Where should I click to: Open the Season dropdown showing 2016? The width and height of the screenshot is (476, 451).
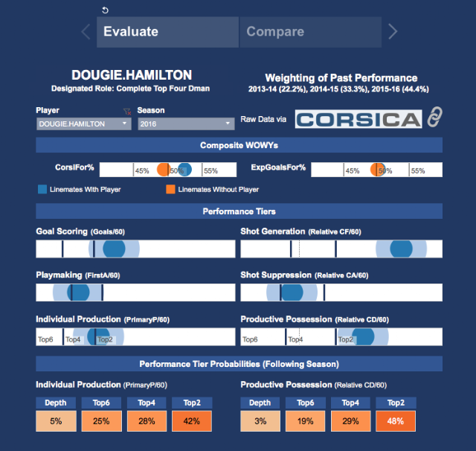click(x=186, y=124)
